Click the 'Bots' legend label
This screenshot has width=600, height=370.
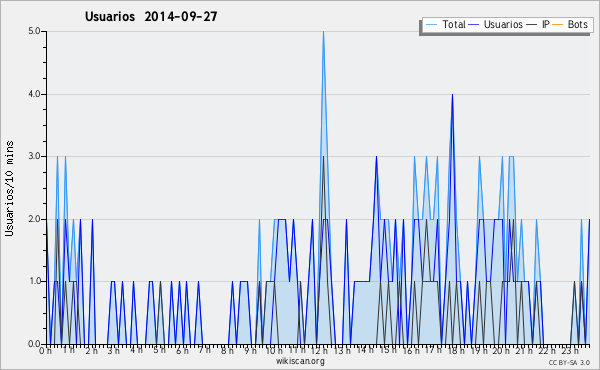point(577,24)
